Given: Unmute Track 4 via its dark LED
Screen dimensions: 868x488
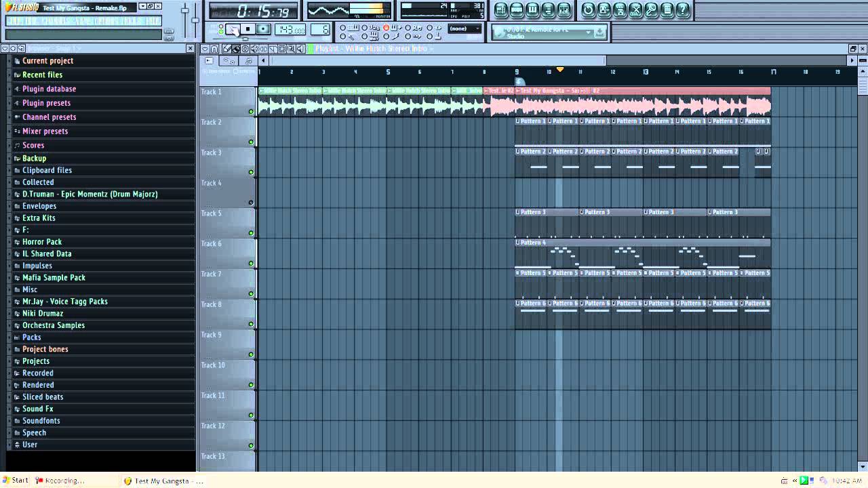Looking at the screenshot, I should coord(251,203).
